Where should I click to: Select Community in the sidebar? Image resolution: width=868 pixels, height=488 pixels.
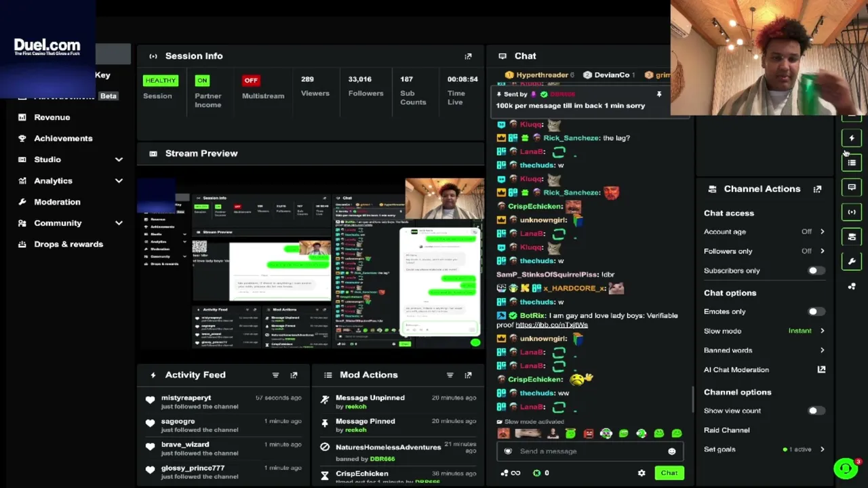pos(58,223)
